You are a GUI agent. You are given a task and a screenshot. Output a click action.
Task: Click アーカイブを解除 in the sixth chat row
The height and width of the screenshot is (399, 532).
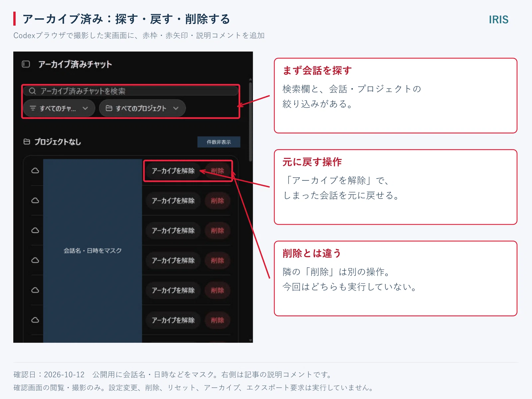[173, 320]
